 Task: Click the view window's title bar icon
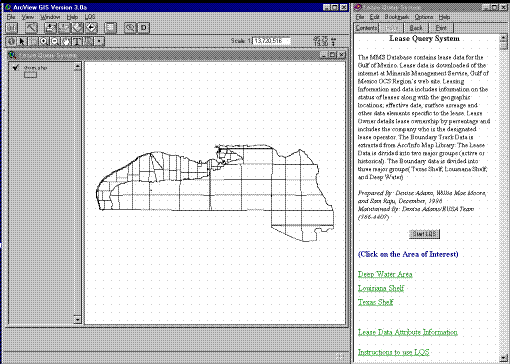click(x=12, y=55)
